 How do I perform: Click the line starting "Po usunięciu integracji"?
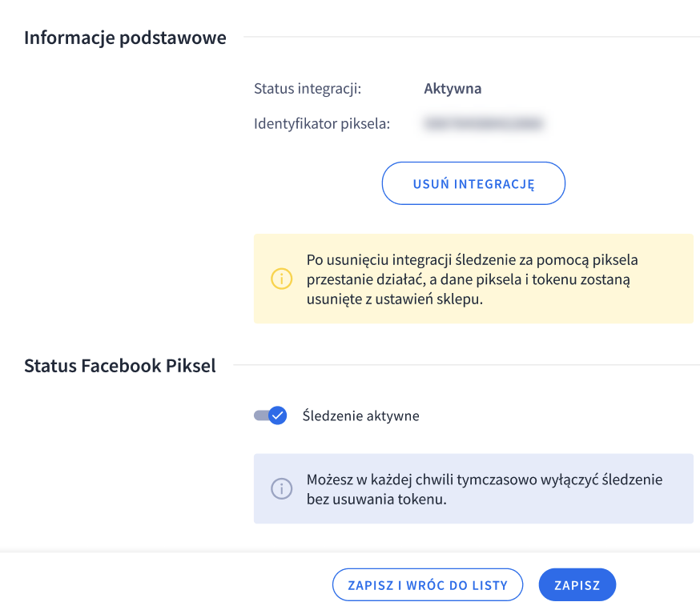point(472,260)
